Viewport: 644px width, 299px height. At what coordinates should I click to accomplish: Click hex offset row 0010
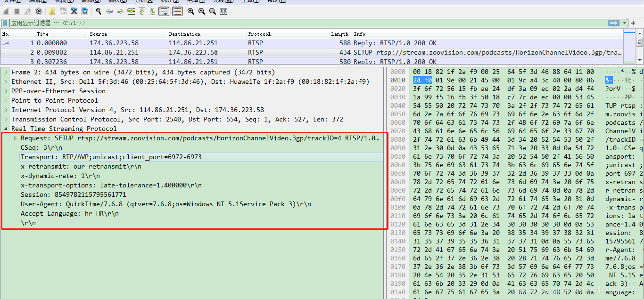point(399,80)
